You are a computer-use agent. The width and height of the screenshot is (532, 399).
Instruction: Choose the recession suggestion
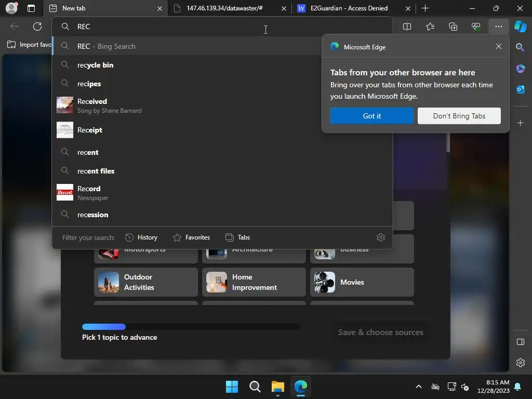tap(222, 215)
